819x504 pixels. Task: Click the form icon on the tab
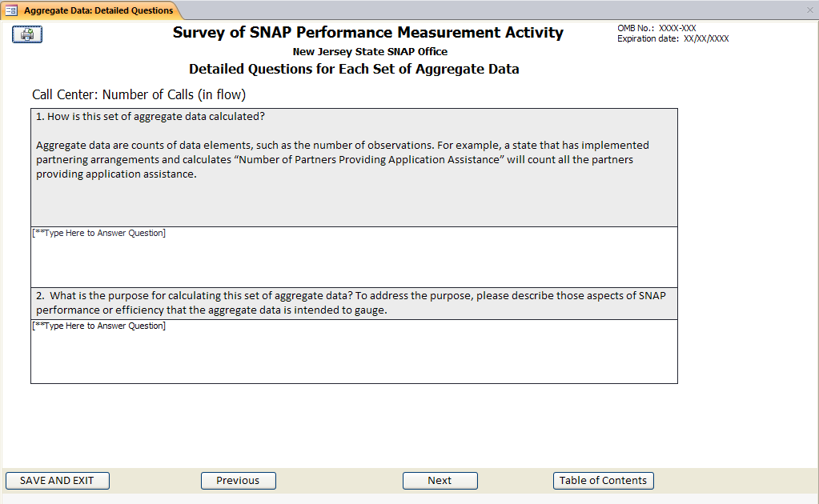[11, 10]
